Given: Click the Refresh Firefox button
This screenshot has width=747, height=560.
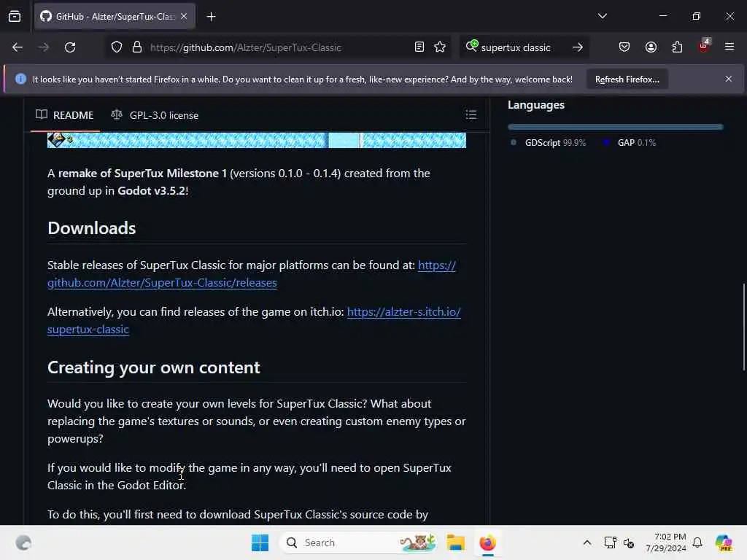Looking at the screenshot, I should click(627, 79).
